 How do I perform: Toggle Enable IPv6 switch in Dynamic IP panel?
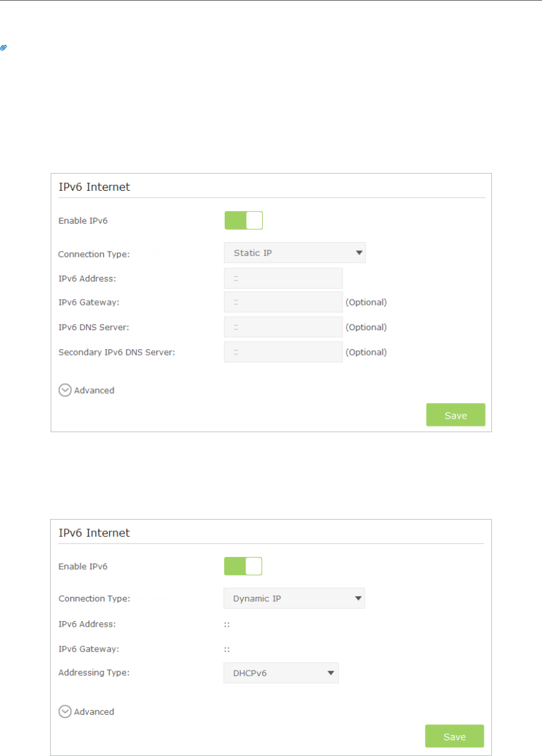tap(243, 566)
